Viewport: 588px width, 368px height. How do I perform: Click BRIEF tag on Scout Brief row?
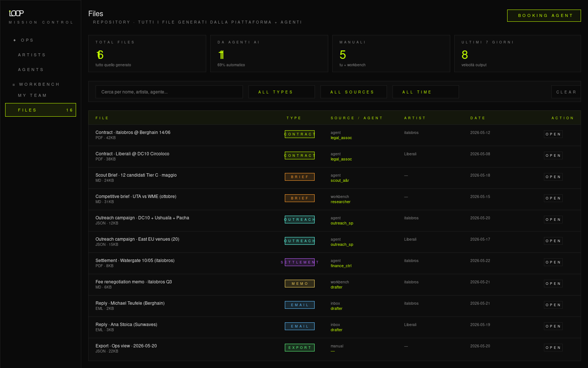300,177
